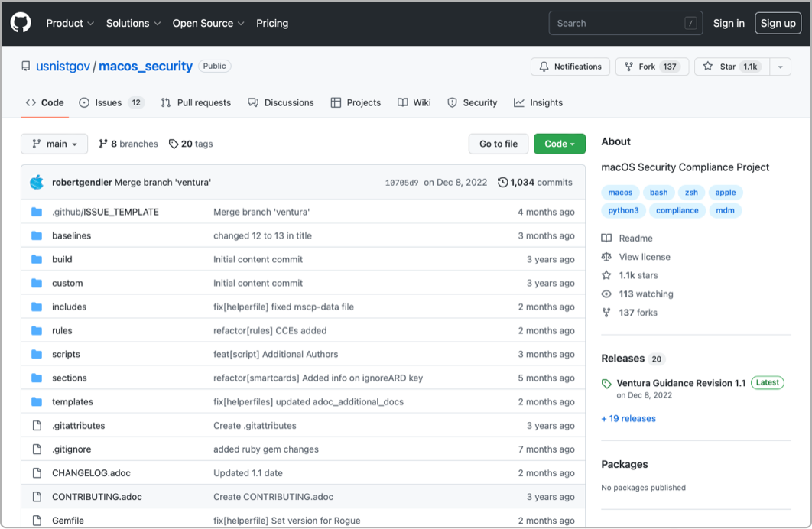The height and width of the screenshot is (529, 812).
Task: Click the tags icon showing 20 tags
Action: pyautogui.click(x=174, y=144)
